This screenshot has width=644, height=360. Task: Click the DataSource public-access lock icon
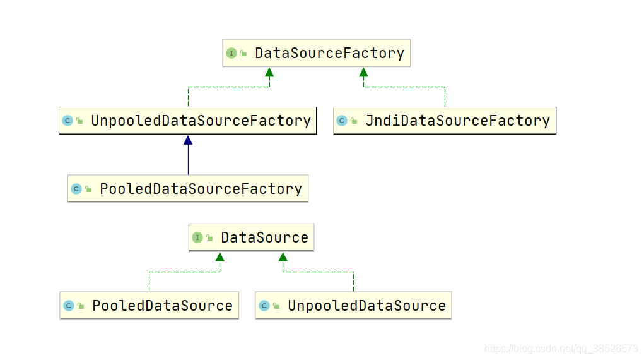(209, 239)
